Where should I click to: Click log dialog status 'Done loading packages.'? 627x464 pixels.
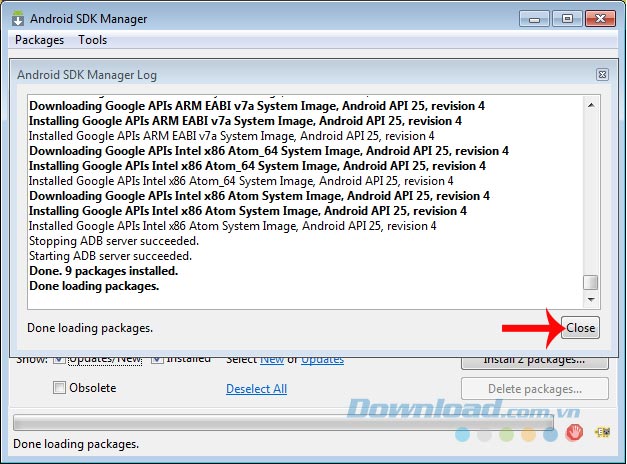pos(90,328)
